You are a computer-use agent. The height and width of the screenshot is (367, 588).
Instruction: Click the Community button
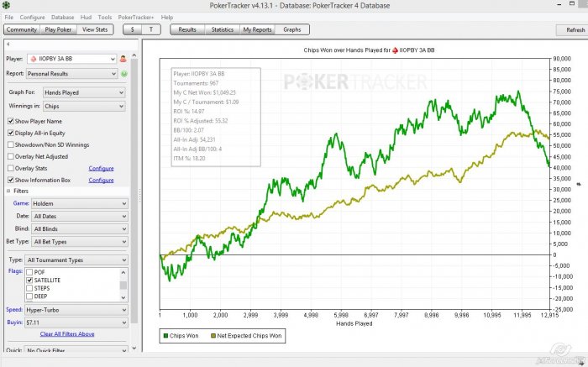pos(21,29)
